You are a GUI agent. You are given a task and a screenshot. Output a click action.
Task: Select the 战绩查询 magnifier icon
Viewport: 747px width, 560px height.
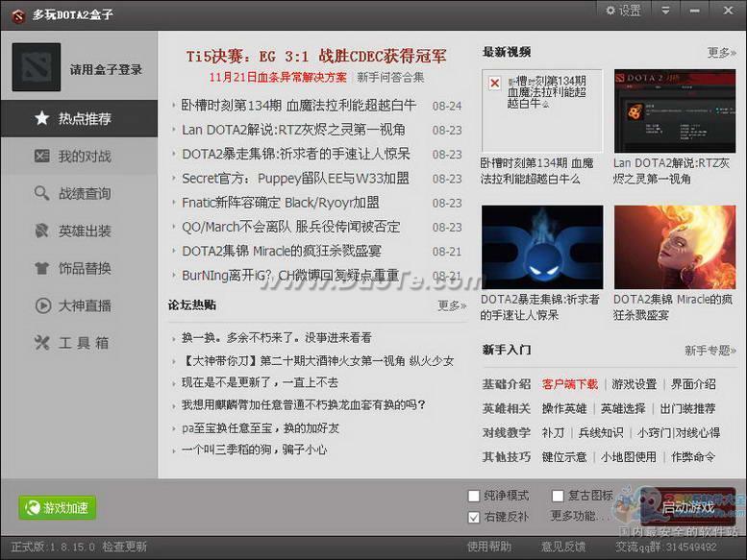42,193
